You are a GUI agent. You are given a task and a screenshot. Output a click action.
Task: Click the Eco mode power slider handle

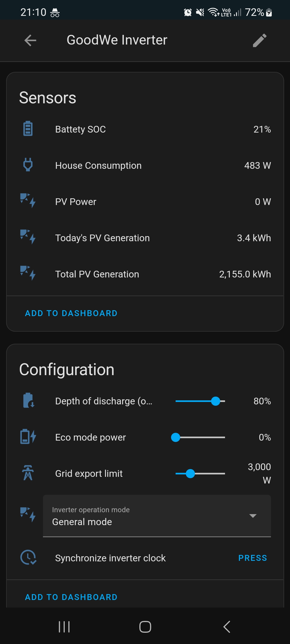tap(176, 437)
